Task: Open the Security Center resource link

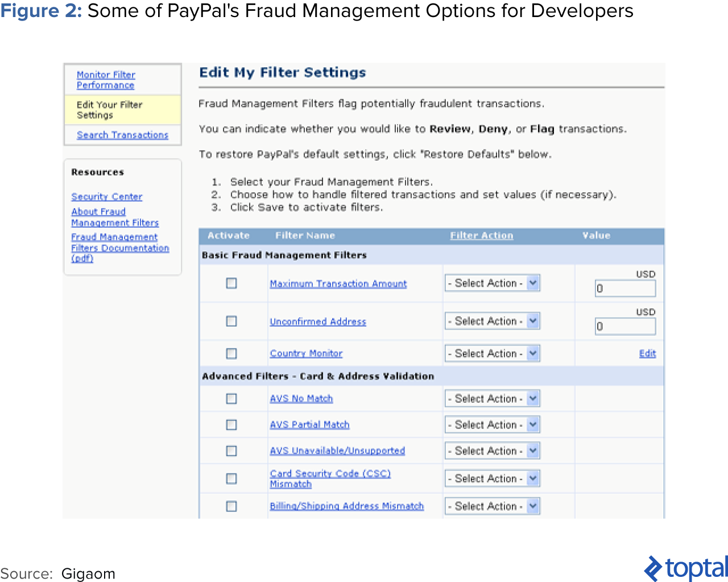Action: pyautogui.click(x=107, y=197)
